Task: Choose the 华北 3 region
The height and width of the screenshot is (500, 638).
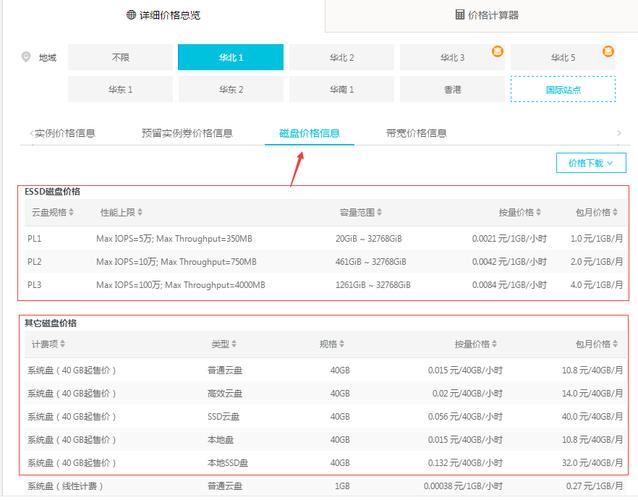Action: (x=452, y=57)
